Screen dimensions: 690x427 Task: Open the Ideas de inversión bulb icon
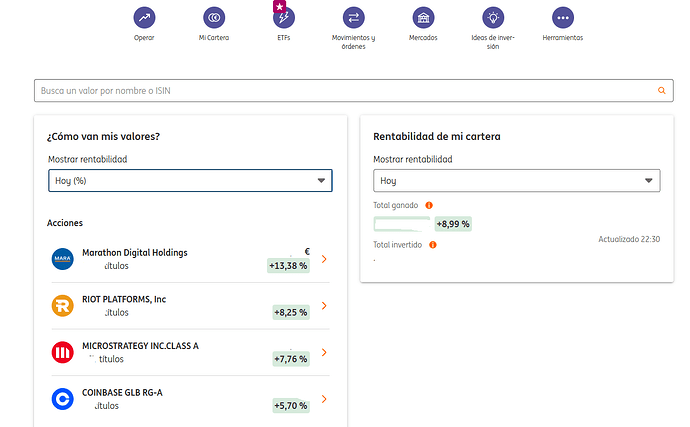click(x=493, y=18)
